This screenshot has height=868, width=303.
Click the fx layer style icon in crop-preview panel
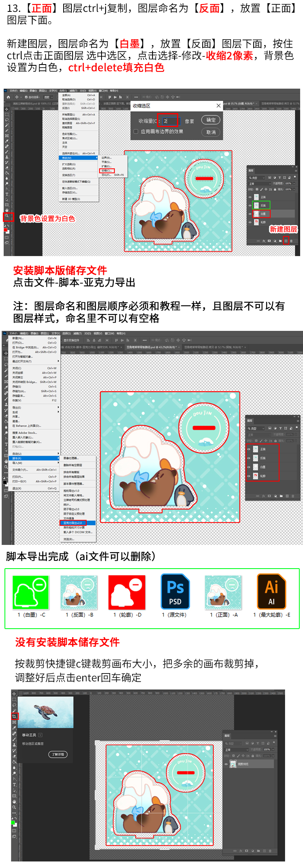(241, 851)
